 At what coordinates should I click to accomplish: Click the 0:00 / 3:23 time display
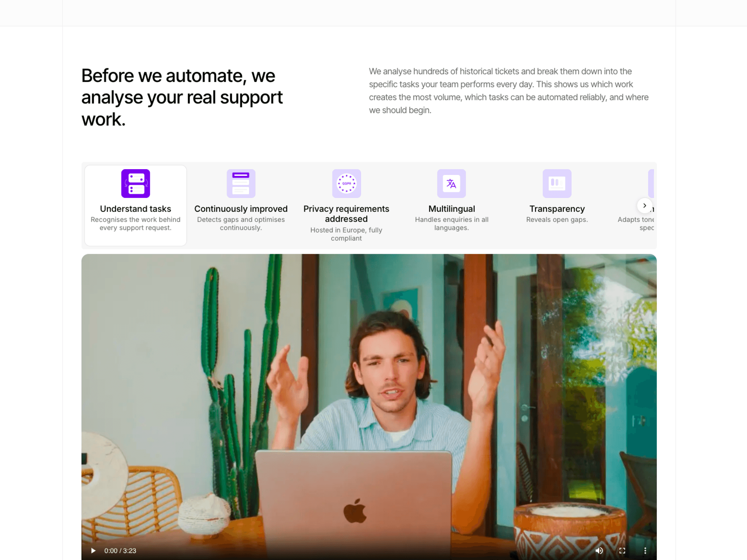[x=120, y=551]
